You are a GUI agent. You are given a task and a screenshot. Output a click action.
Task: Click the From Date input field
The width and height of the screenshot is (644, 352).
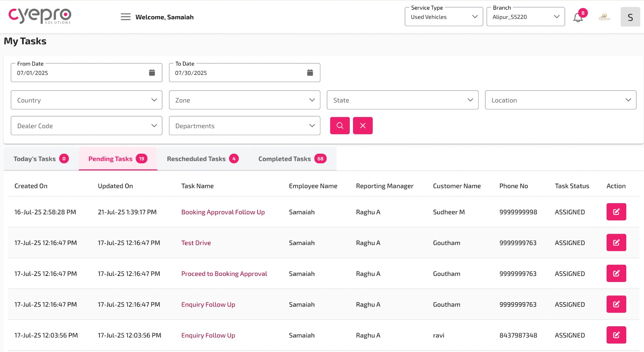pos(78,73)
